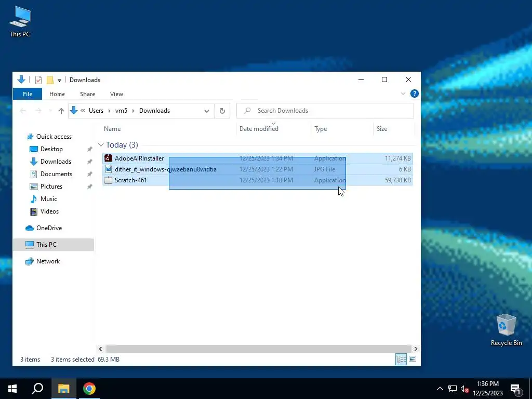Click the AdobeAIRInstaller file icon
Viewport: 532px width, 399px height.
point(108,158)
